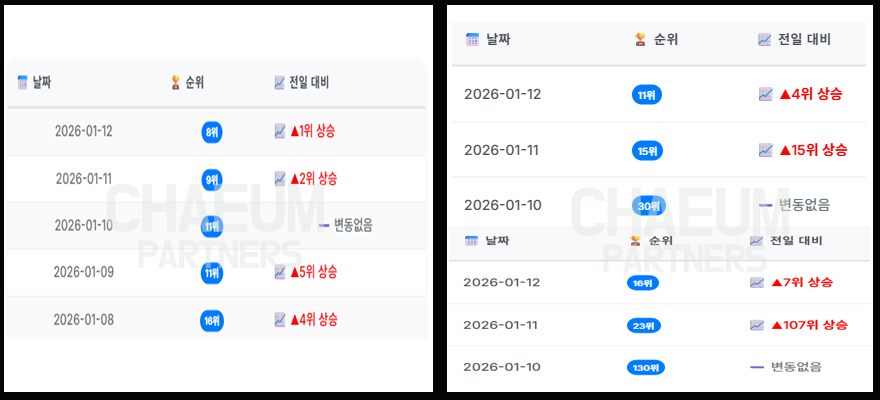Select the chart icon next to ▲2위 상승
The height and width of the screenshot is (400, 880).
[280, 179]
